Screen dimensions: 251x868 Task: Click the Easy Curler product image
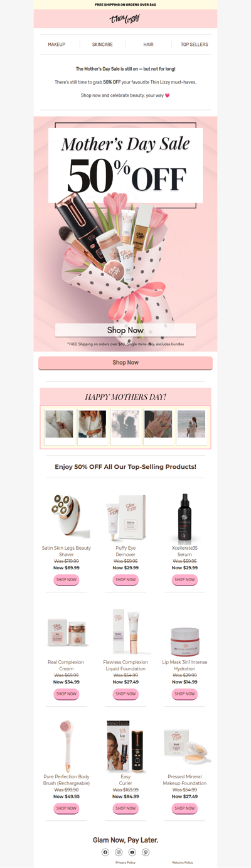click(x=125, y=746)
